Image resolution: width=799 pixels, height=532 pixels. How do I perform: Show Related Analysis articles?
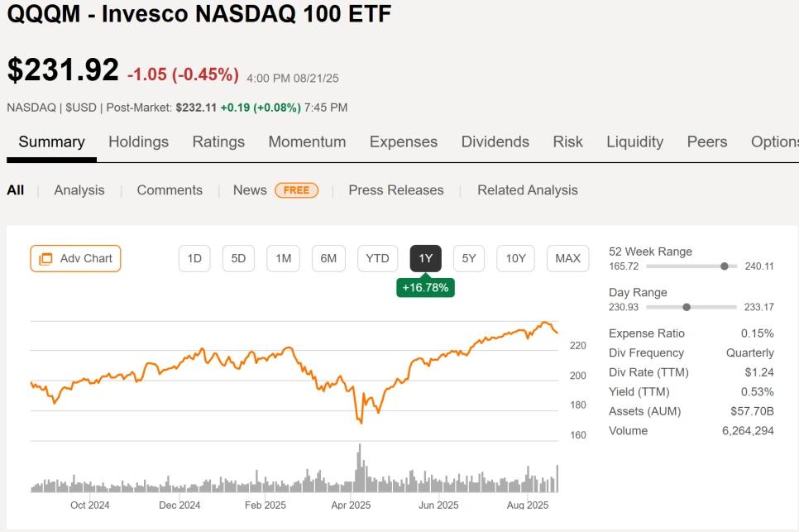coord(528,190)
